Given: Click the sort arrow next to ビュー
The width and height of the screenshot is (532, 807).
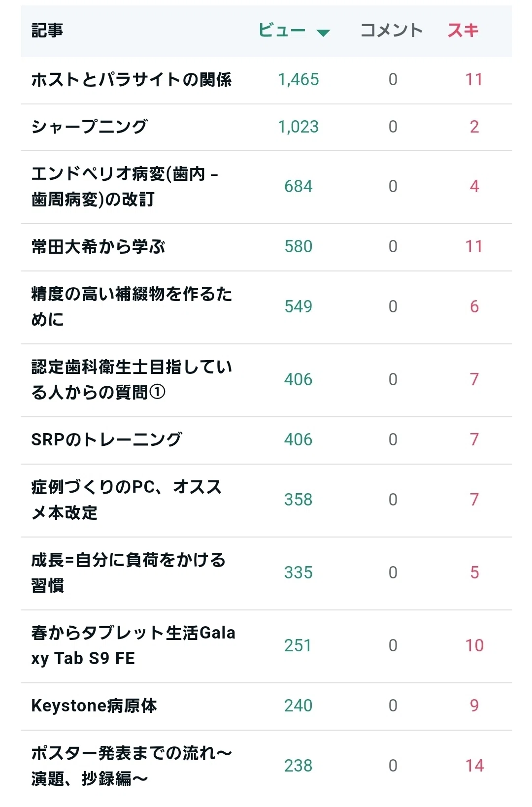Looking at the screenshot, I should [323, 33].
